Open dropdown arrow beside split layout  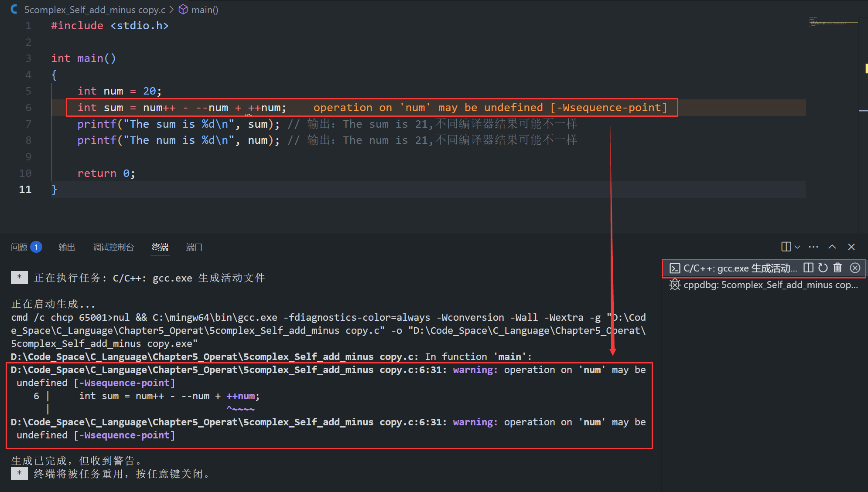pos(797,247)
